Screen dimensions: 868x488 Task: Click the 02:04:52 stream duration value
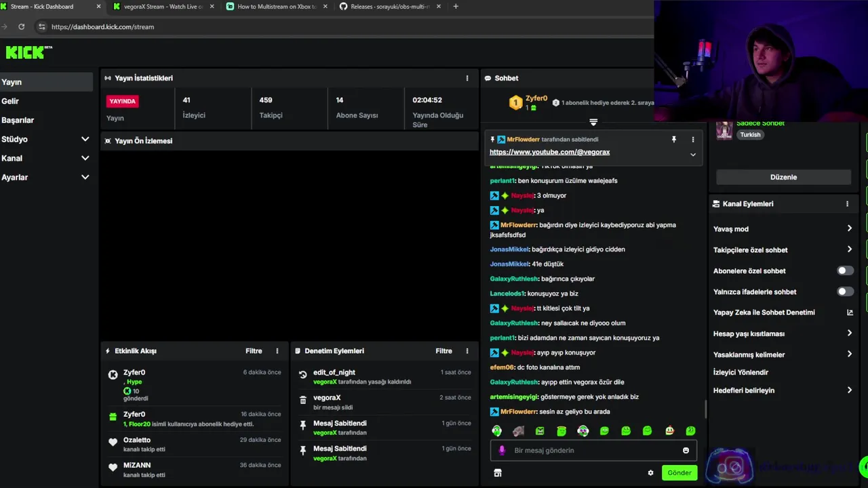click(427, 100)
